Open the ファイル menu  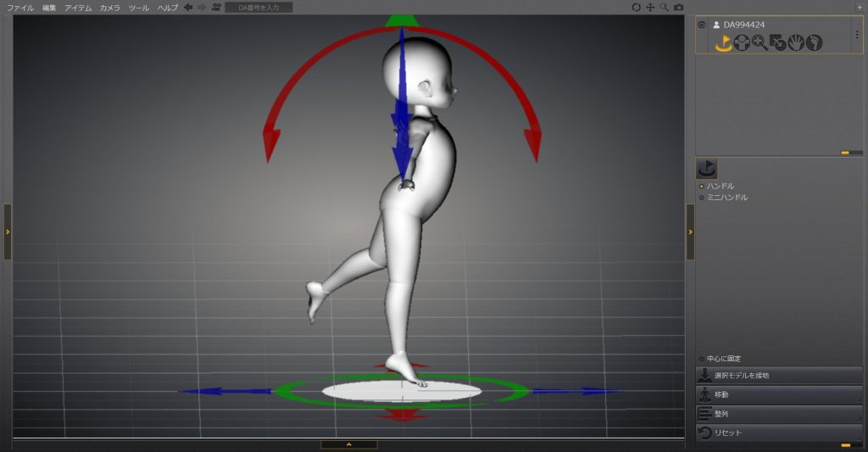[20, 7]
